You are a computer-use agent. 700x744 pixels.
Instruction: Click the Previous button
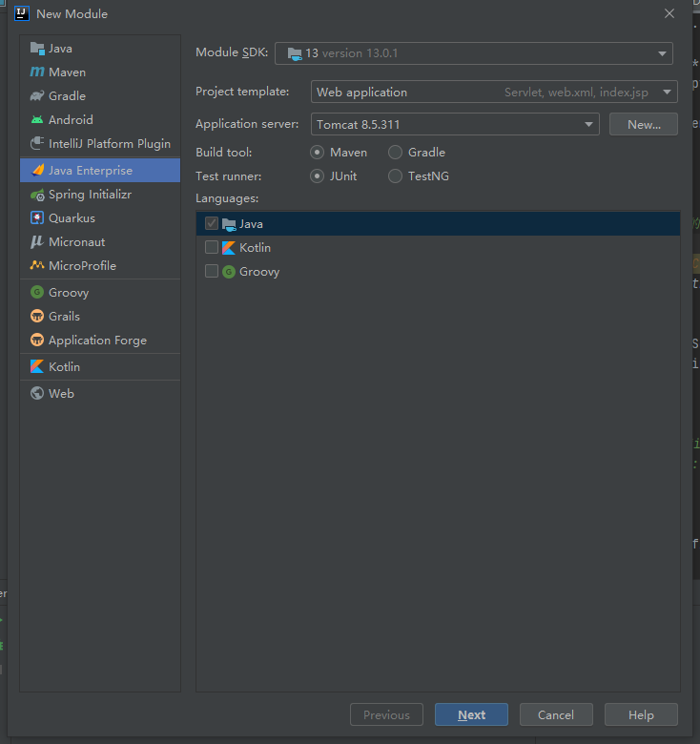pos(386,714)
